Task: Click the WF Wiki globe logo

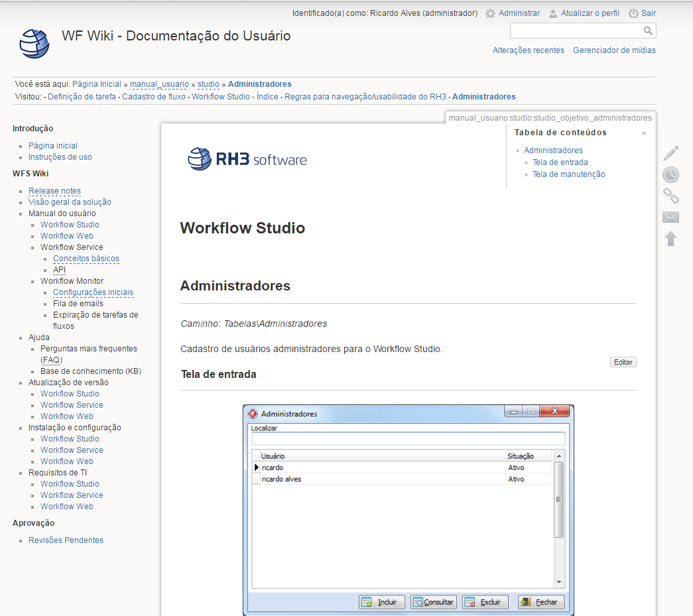Action: [34, 44]
